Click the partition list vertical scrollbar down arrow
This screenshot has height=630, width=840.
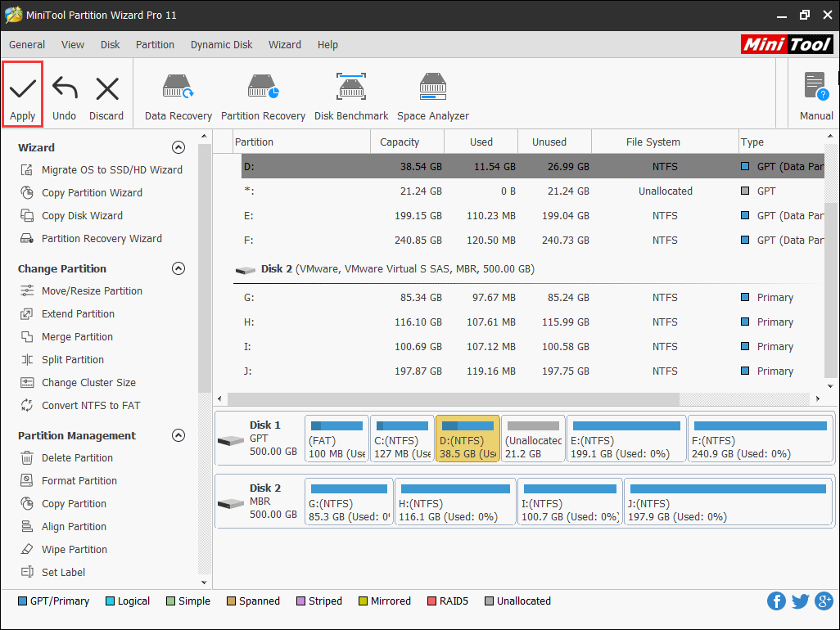(830, 386)
